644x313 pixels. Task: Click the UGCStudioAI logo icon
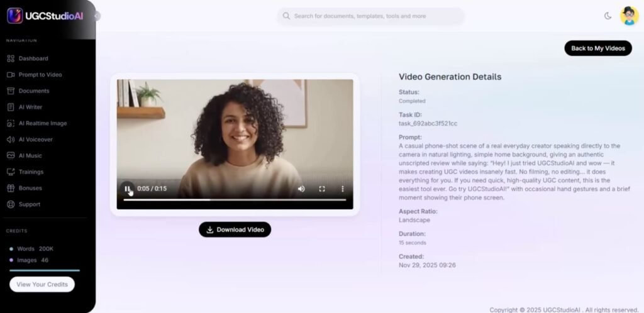pyautogui.click(x=15, y=16)
